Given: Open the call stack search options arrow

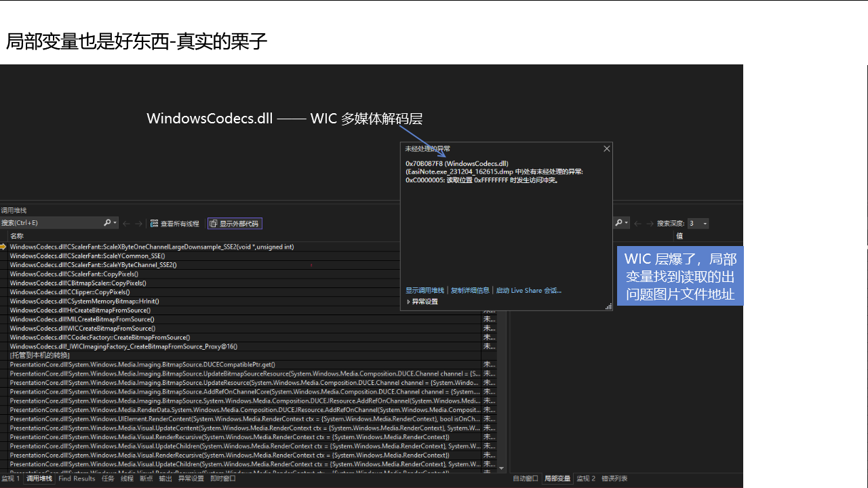Looking at the screenshot, I should click(115, 224).
